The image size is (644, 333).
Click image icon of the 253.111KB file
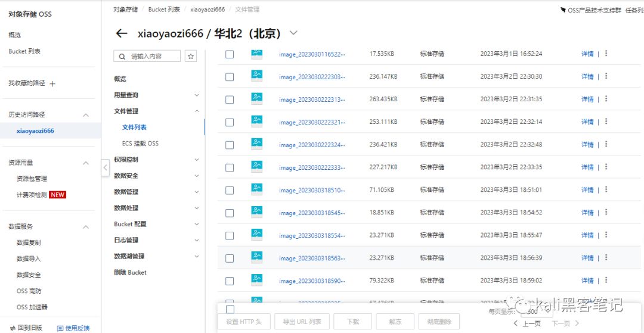256,122
